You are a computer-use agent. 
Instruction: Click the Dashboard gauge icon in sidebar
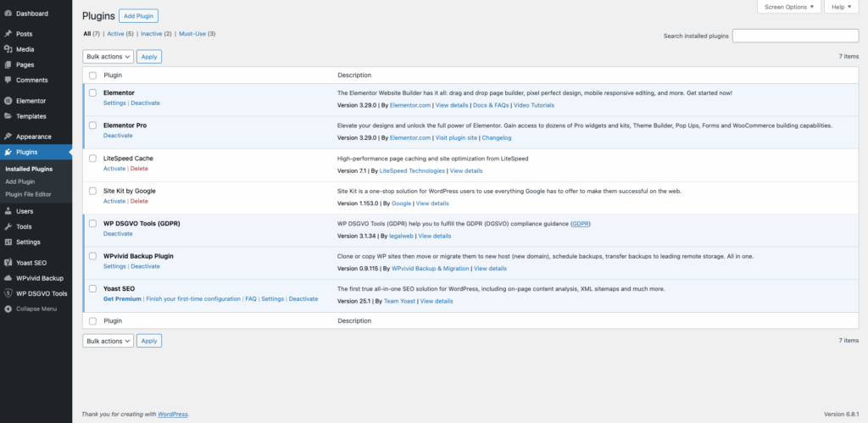click(8, 14)
